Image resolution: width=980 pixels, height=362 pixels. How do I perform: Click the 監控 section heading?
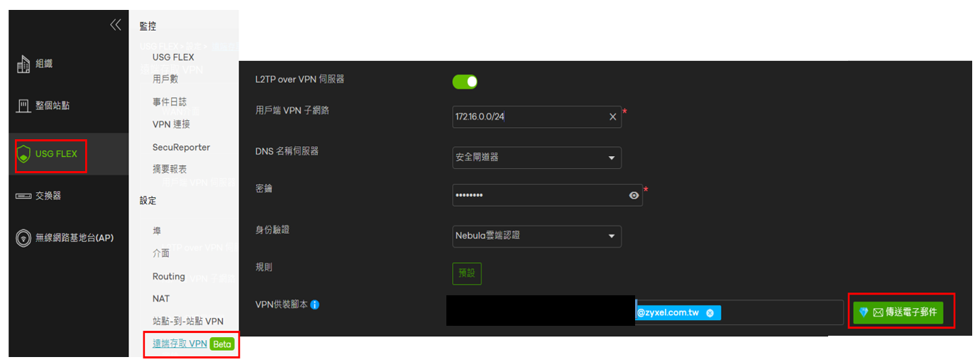pyautogui.click(x=148, y=26)
